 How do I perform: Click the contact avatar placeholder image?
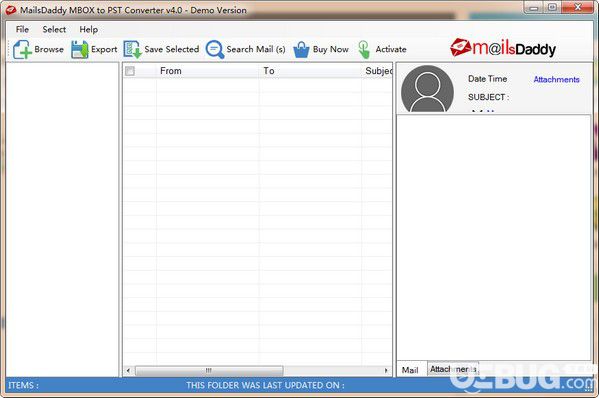(x=427, y=89)
